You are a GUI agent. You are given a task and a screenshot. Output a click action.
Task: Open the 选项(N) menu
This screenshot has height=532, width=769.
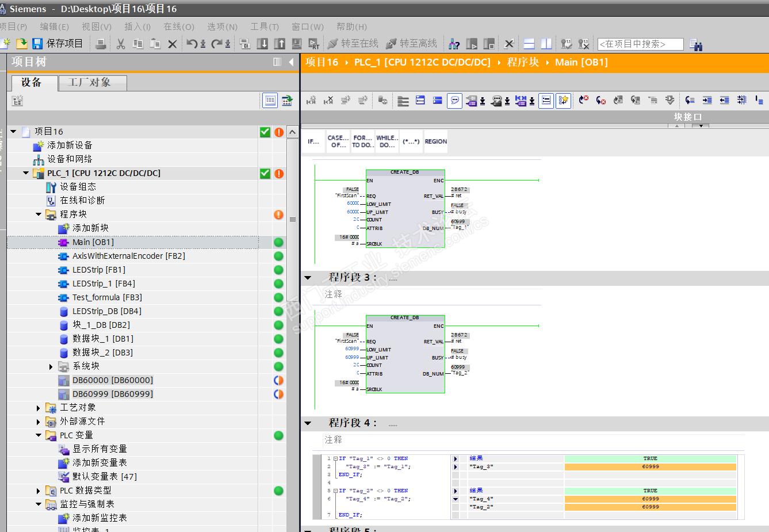[x=222, y=26]
